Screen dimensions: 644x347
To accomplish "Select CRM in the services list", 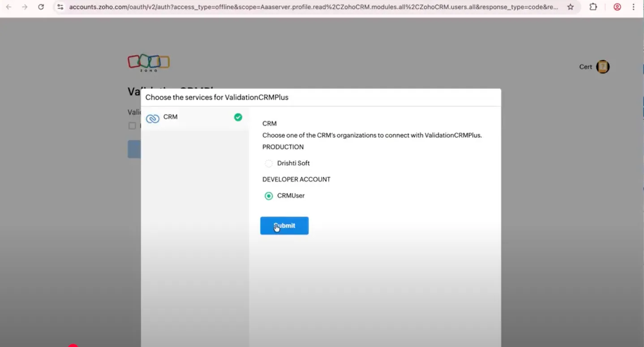I will tap(195, 117).
